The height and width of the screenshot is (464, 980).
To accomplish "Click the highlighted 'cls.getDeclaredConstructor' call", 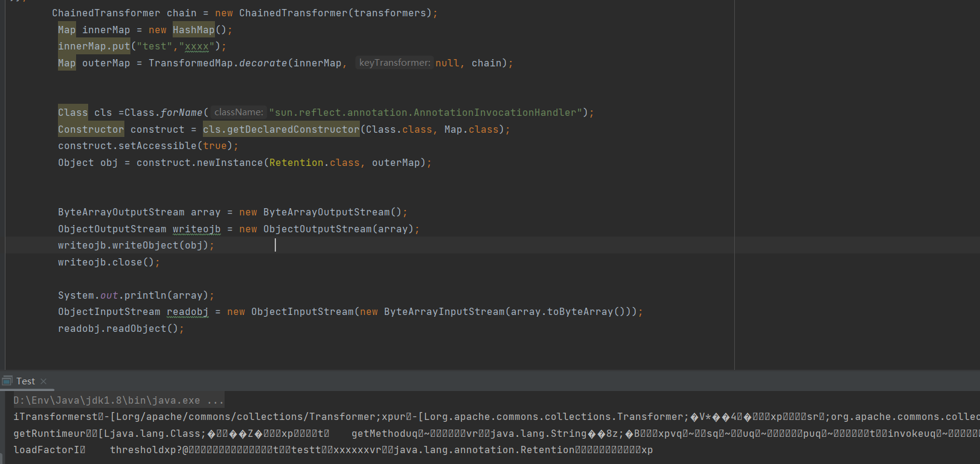I will [281, 129].
